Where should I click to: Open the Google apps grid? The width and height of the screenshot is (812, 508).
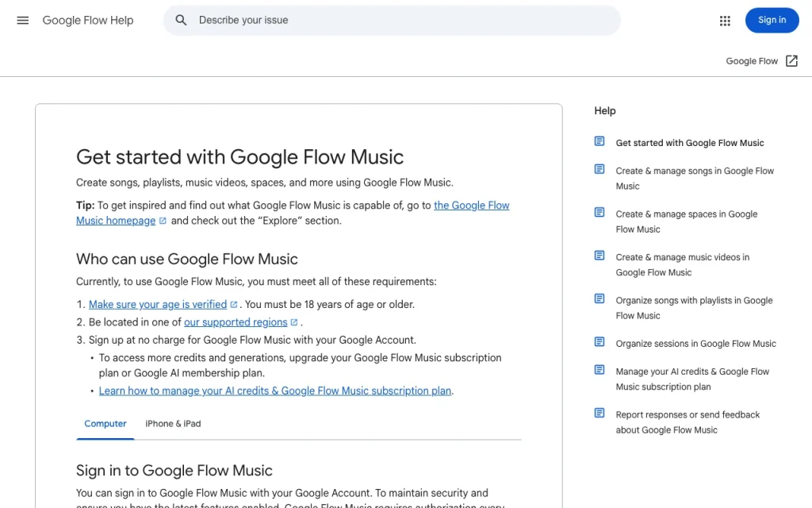pyautogui.click(x=725, y=21)
